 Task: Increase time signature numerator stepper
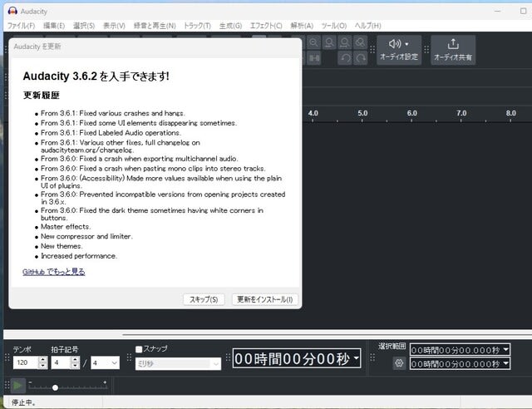click(76, 360)
